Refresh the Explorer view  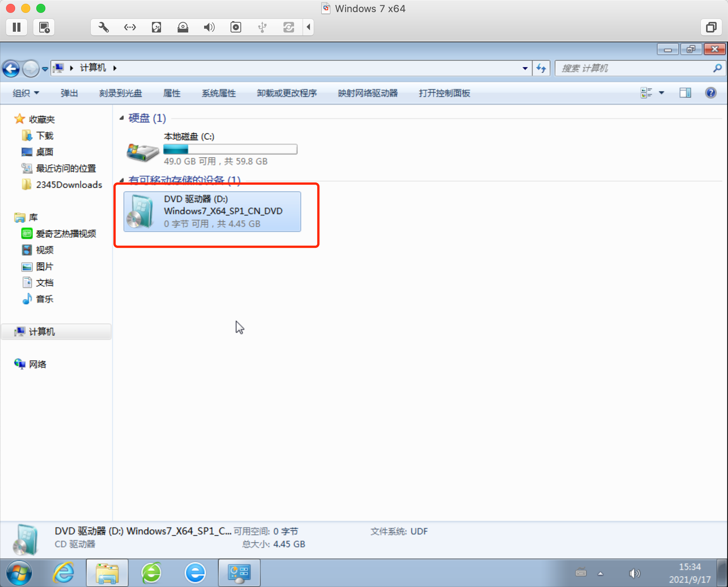(x=541, y=68)
